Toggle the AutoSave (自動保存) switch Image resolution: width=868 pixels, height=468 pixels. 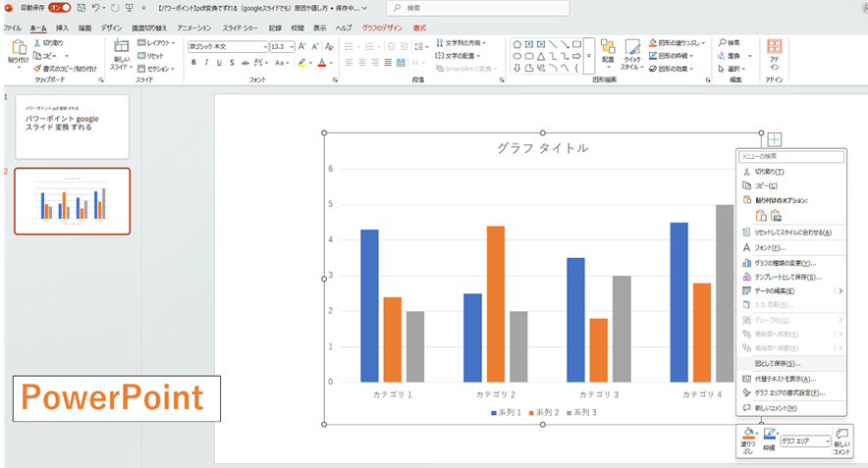60,8
